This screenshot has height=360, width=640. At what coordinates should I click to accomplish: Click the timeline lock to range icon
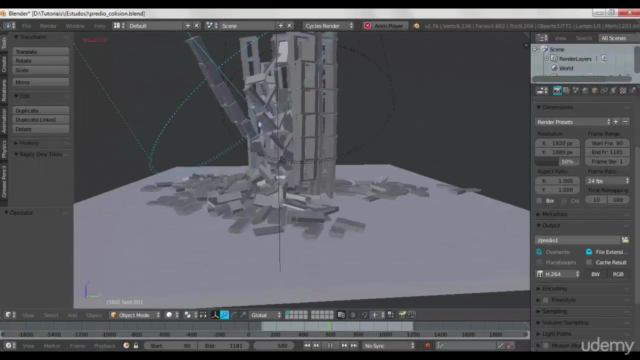[x=136, y=345]
